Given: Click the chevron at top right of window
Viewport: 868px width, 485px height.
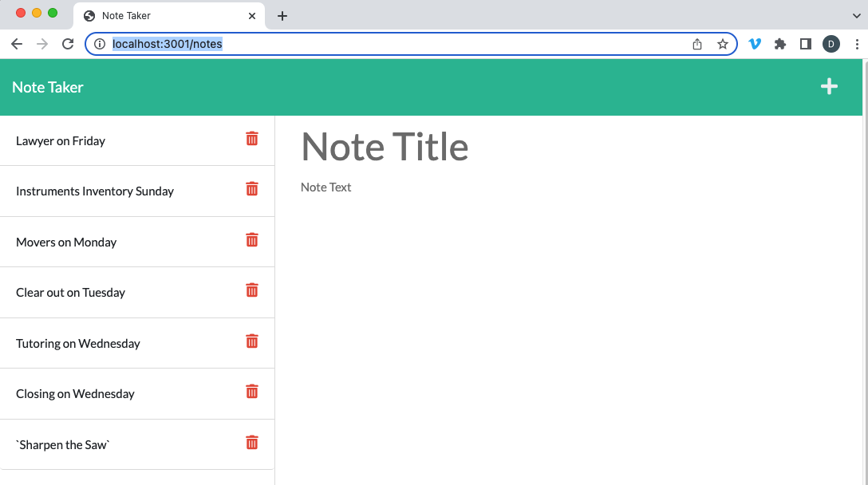Looking at the screenshot, I should pyautogui.click(x=856, y=14).
